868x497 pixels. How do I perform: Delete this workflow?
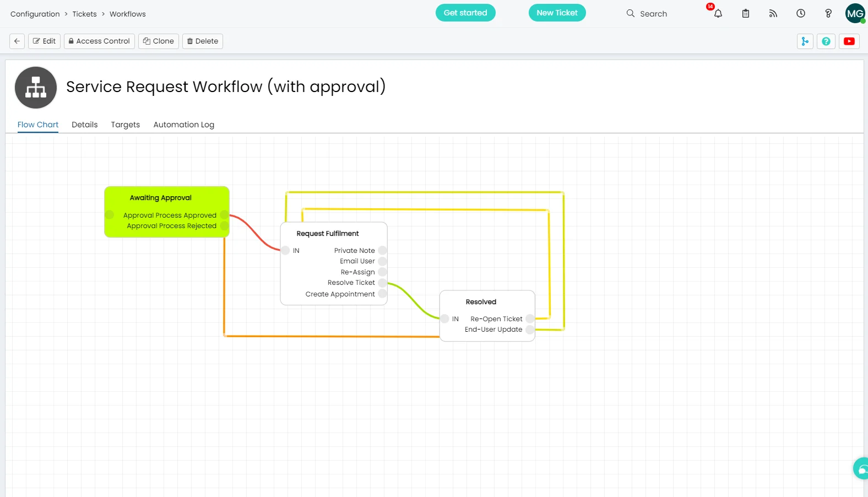(x=203, y=41)
